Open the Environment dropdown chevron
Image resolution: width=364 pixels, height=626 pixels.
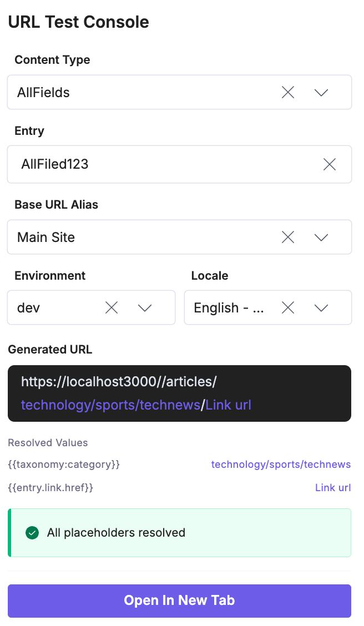[x=145, y=308]
